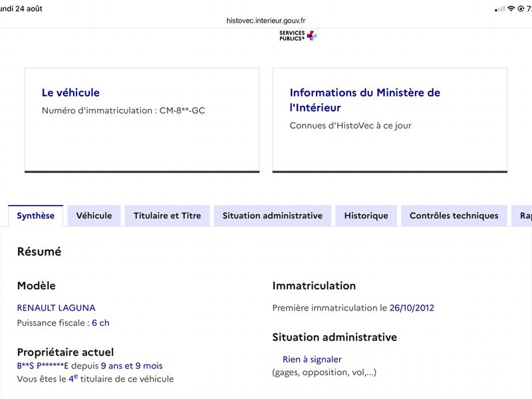This screenshot has width=532, height=399.
Task: Click the first registration date 26/10/2012
Action: tap(412, 308)
